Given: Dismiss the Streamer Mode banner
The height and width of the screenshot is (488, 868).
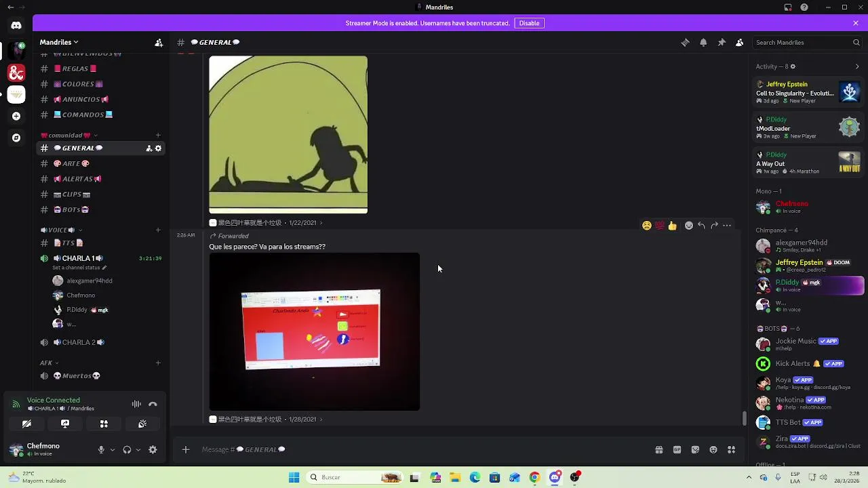Looking at the screenshot, I should click(856, 23).
